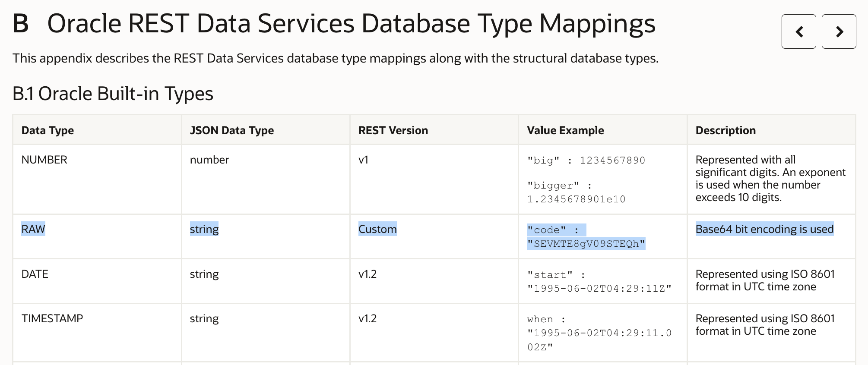Click the 'Description' column header
Screen dimensions: 868x365
point(725,130)
